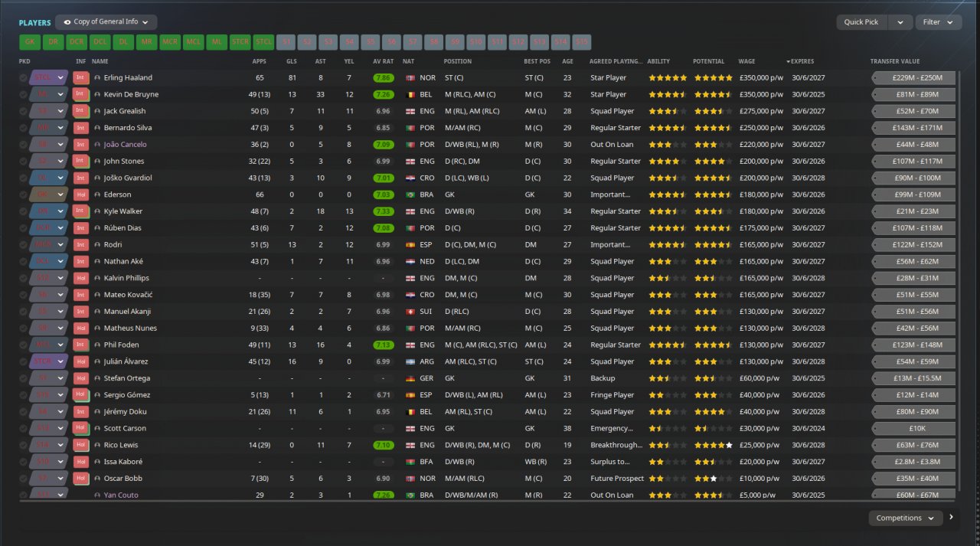The height and width of the screenshot is (546, 980).
Task: Sort by the APPS column header
Action: point(260,61)
